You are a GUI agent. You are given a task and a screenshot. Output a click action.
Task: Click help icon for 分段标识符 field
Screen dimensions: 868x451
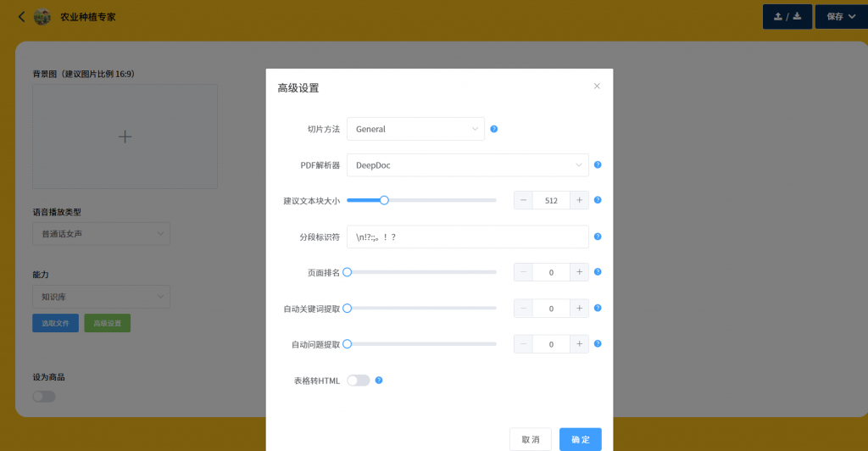coord(598,237)
